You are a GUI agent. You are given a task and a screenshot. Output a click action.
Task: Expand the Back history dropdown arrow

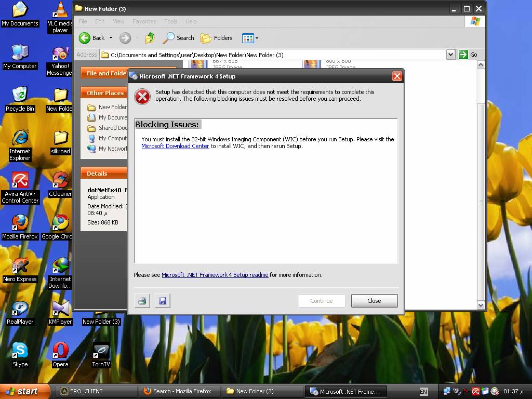point(111,38)
